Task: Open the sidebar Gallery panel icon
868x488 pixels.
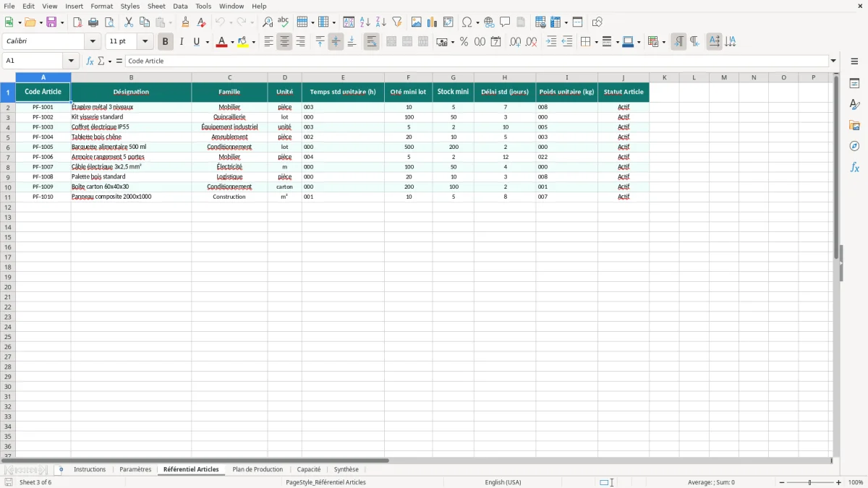Action: point(854,125)
